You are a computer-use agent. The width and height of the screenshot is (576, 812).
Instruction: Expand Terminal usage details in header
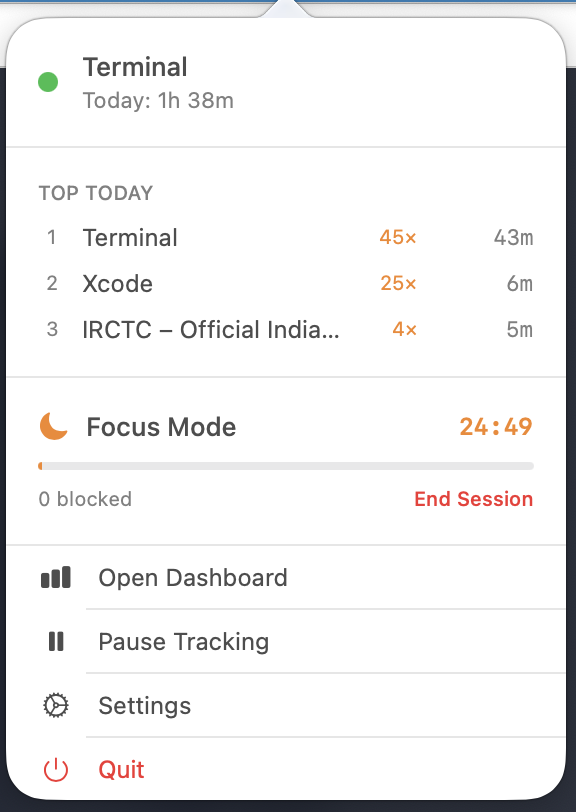[x=134, y=67]
